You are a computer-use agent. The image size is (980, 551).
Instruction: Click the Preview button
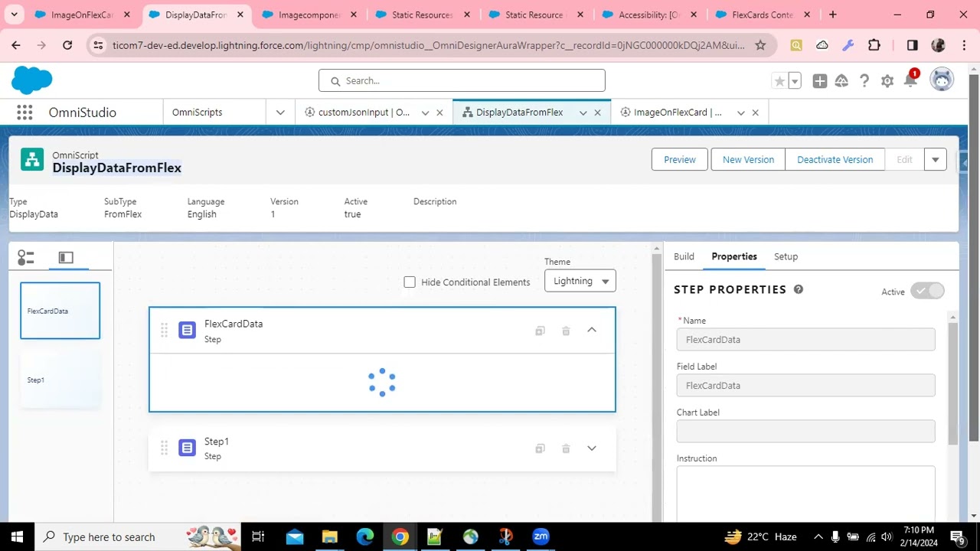[680, 159]
